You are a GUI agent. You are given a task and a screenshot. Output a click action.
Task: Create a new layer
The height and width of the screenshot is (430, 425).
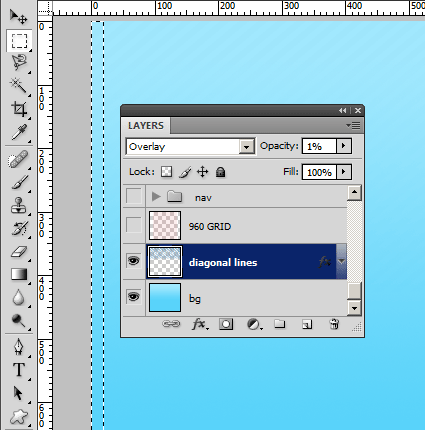[307, 324]
